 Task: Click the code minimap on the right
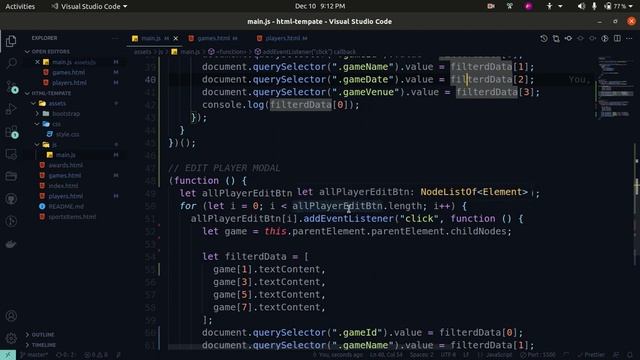coord(615,88)
